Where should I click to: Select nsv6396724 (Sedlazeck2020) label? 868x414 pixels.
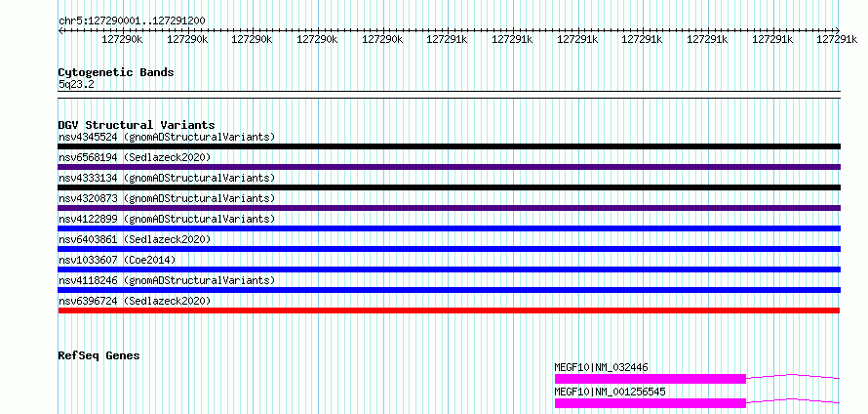coord(135,301)
